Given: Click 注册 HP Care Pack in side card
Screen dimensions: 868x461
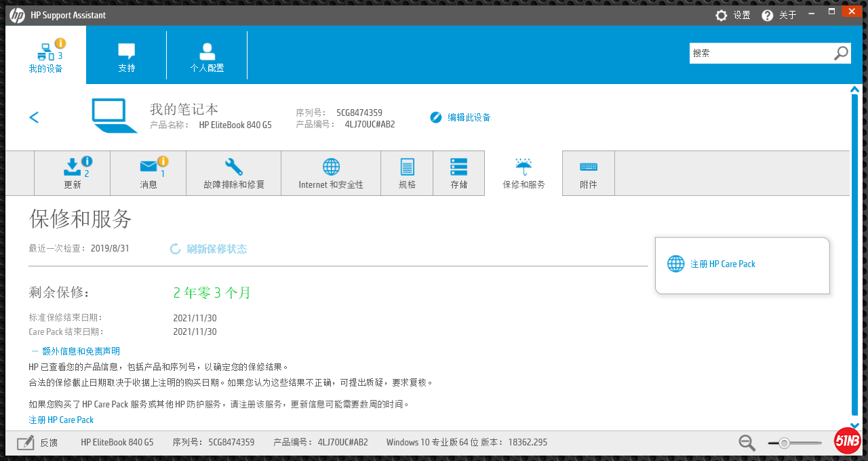Looking at the screenshot, I should 722,264.
